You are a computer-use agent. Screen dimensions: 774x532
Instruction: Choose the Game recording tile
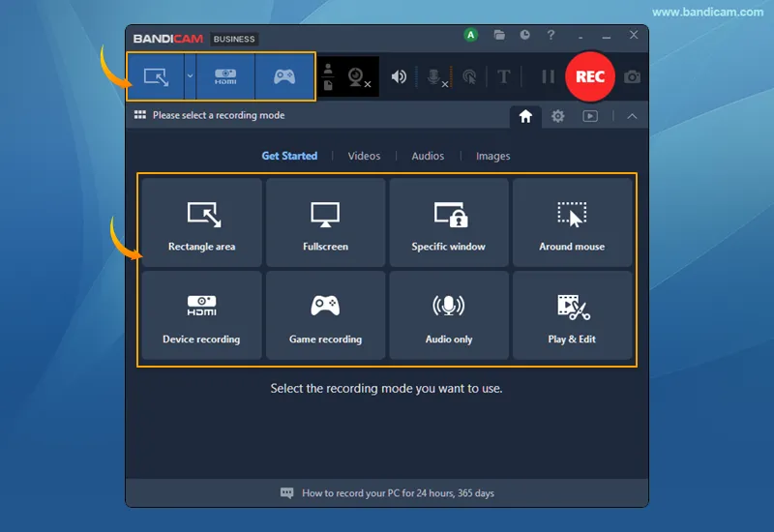[x=325, y=315]
